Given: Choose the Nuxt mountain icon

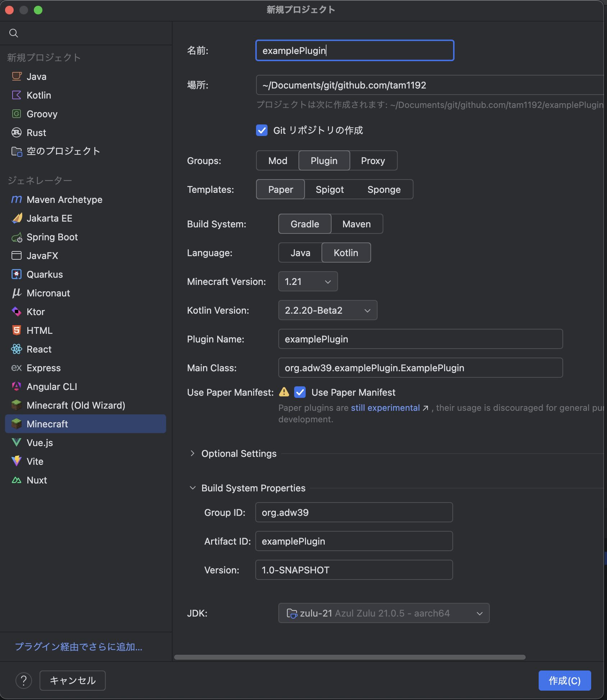Looking at the screenshot, I should 17,480.
